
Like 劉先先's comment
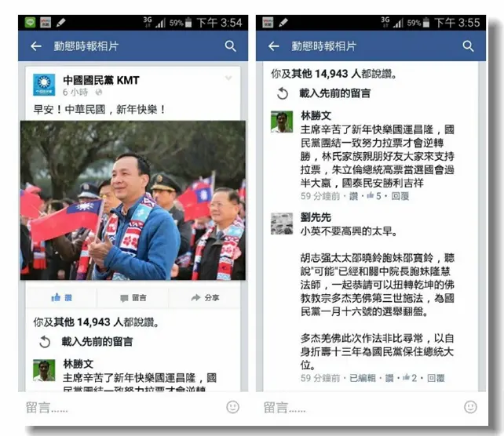389,378
